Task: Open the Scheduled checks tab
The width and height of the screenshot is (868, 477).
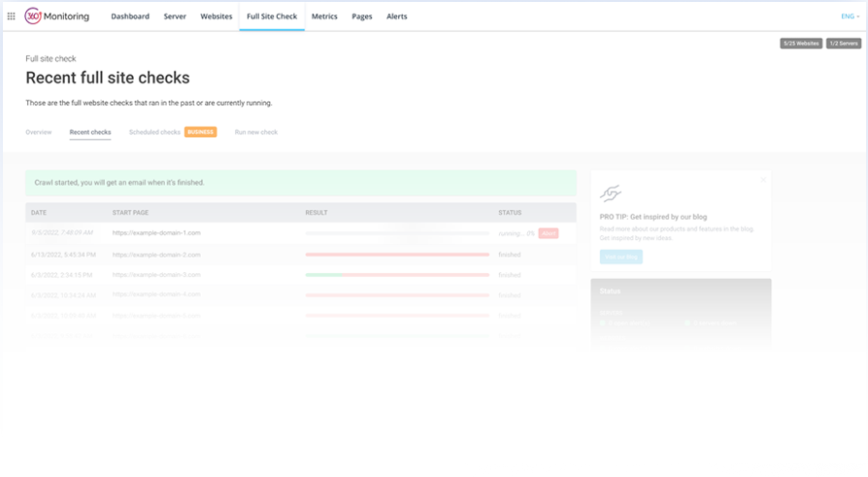Action: click(154, 132)
